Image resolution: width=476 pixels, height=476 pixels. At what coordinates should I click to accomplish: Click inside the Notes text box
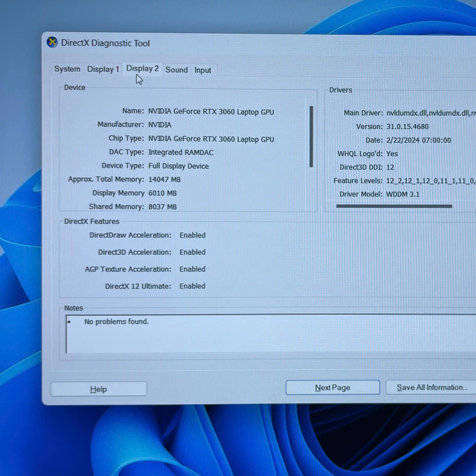(x=271, y=334)
